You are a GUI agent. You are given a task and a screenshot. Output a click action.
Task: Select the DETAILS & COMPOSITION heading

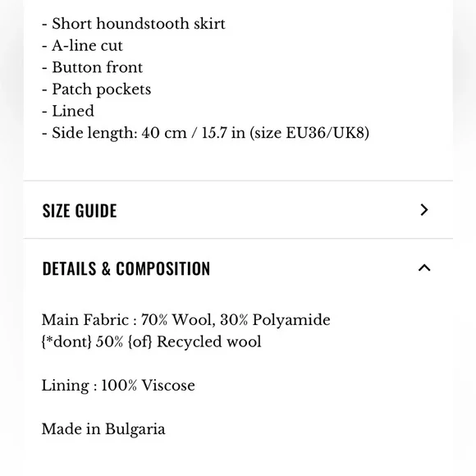(126, 268)
